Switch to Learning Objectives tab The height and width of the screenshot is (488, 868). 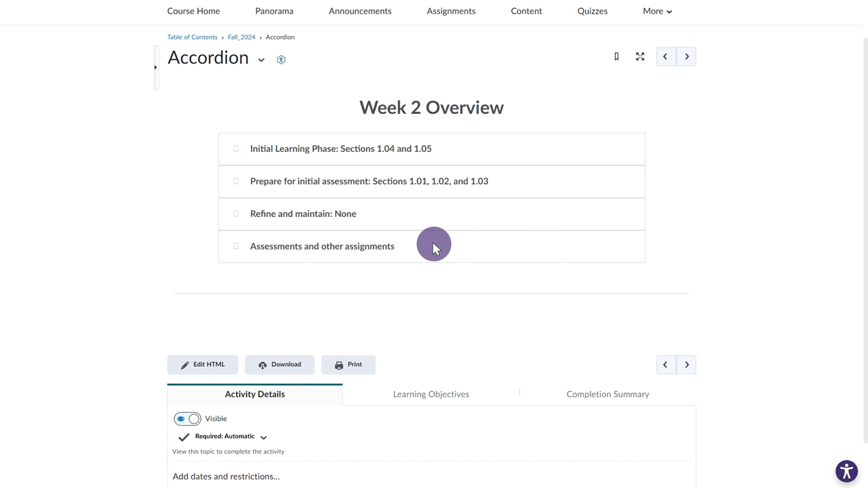431,394
